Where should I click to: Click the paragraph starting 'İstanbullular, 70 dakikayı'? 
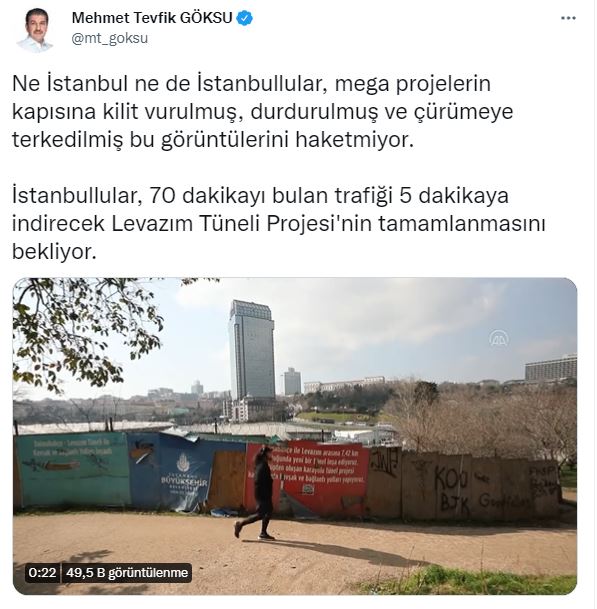[278, 223]
